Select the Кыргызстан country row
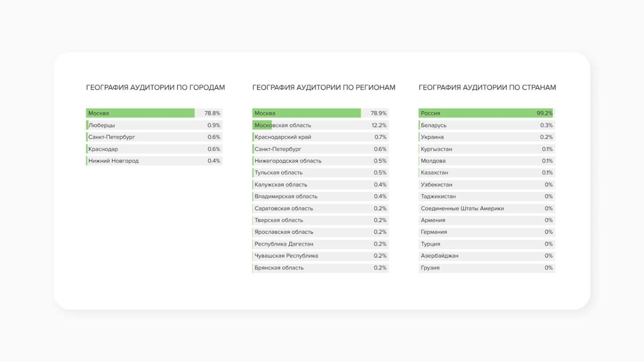The image size is (644, 362). click(x=486, y=149)
